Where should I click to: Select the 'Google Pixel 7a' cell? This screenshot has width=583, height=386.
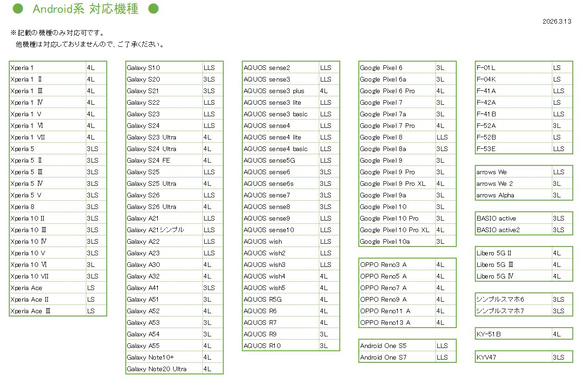click(397, 114)
